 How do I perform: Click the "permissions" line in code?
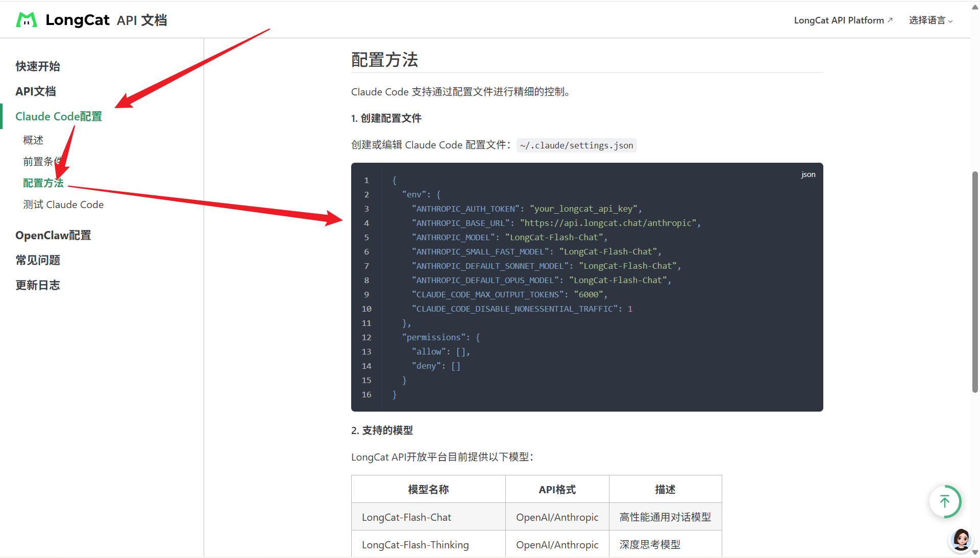click(441, 337)
